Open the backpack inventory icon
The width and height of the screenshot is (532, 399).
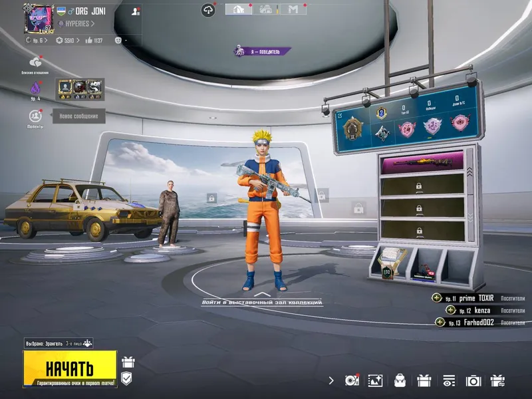coord(400,380)
